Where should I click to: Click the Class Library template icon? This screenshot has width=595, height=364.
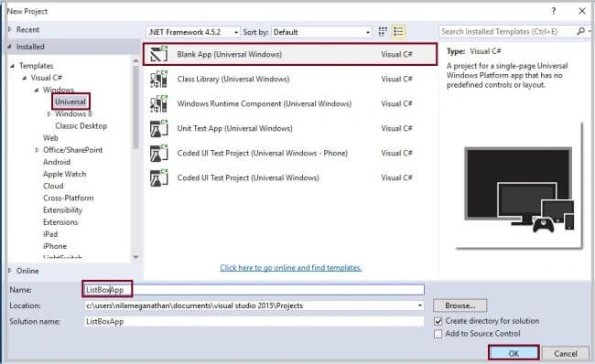pyautogui.click(x=158, y=79)
